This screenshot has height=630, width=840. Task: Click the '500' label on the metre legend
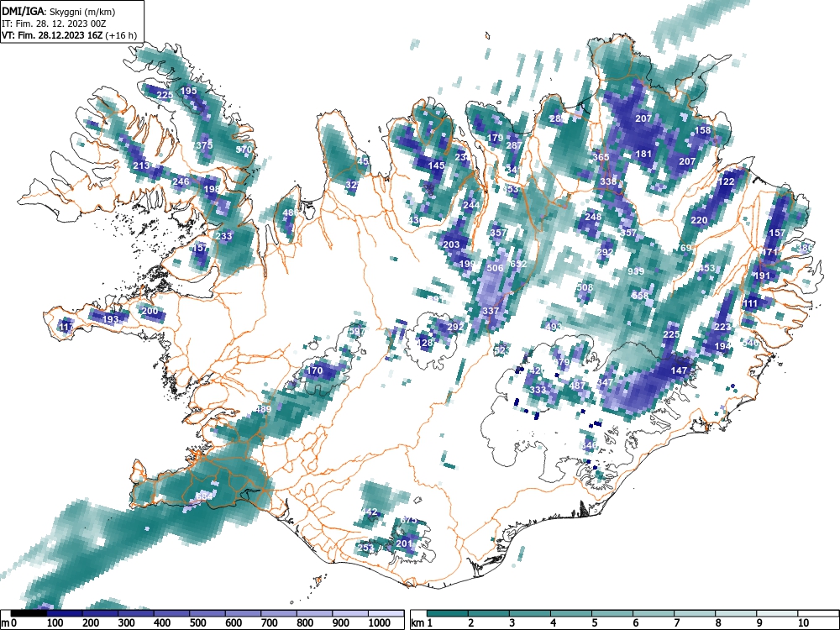pyautogui.click(x=197, y=623)
